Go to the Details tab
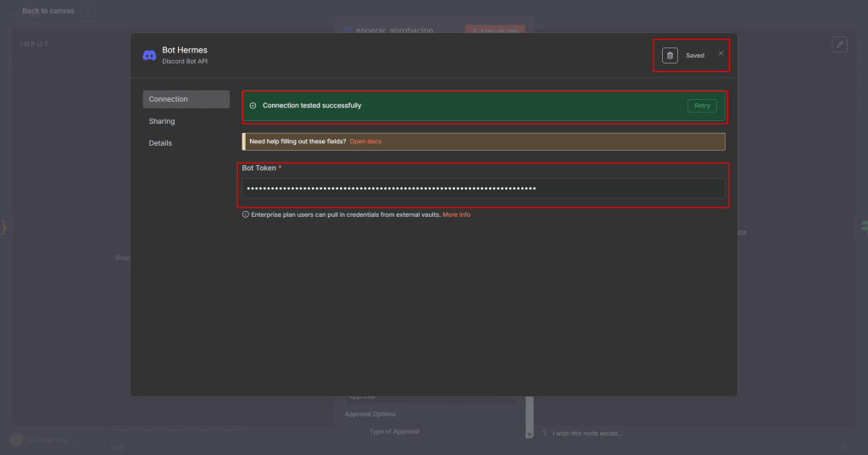Screen dimensions: 868x455 coord(160,143)
